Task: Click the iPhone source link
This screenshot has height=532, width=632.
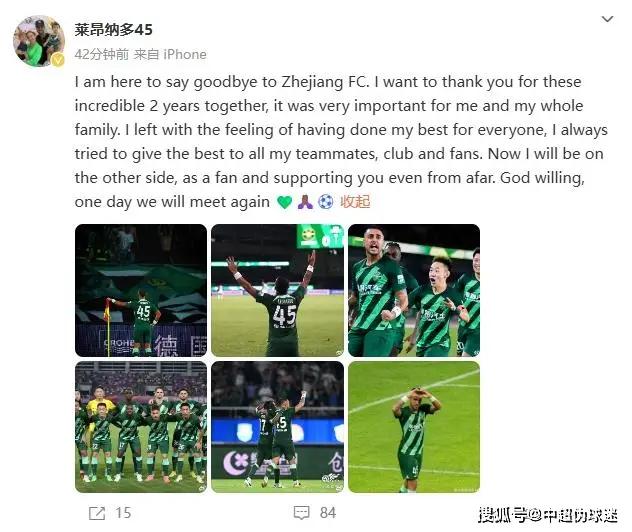Action: pos(185,54)
